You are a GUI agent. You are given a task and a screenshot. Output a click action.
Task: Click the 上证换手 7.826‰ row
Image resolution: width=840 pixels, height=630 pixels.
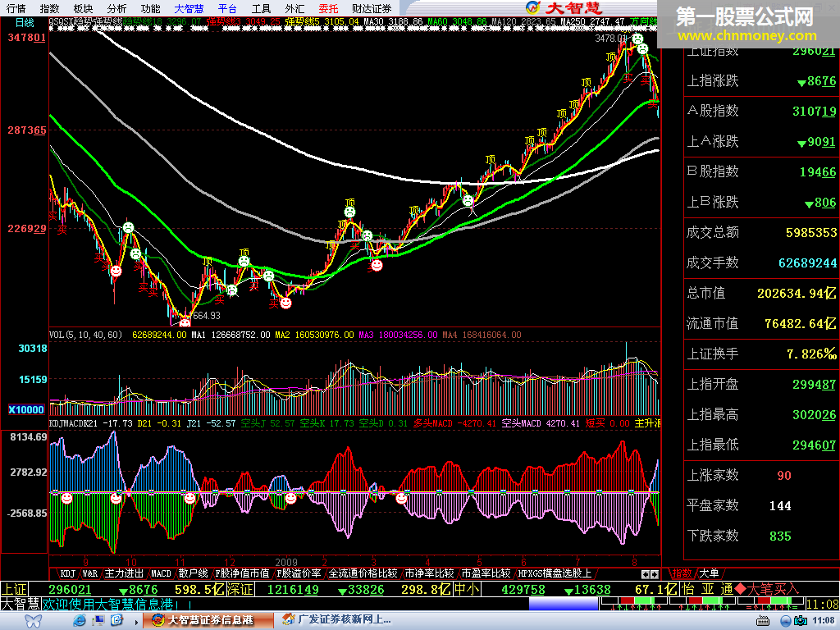pyautogui.click(x=761, y=354)
